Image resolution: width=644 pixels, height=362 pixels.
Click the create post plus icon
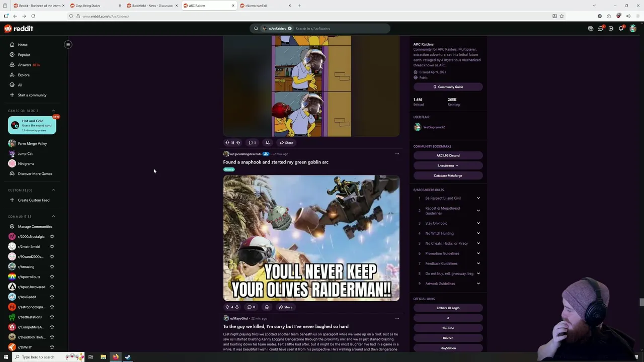point(611,29)
